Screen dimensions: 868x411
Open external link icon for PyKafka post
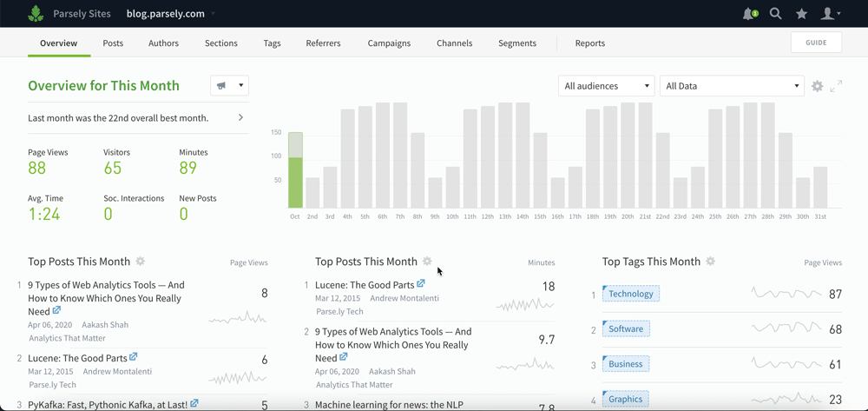(194, 404)
